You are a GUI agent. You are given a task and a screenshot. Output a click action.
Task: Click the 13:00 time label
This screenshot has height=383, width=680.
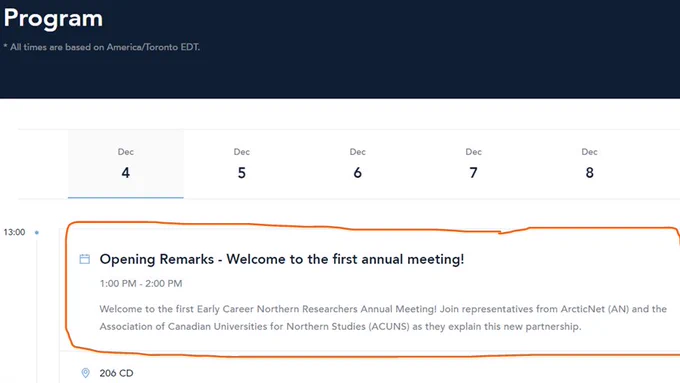[x=14, y=232]
